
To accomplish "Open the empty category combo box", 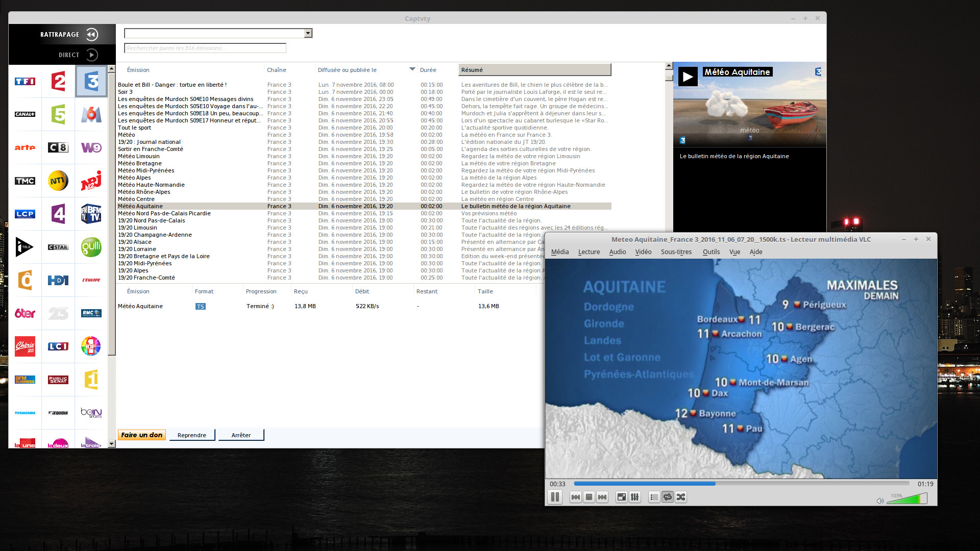I will click(x=308, y=34).
